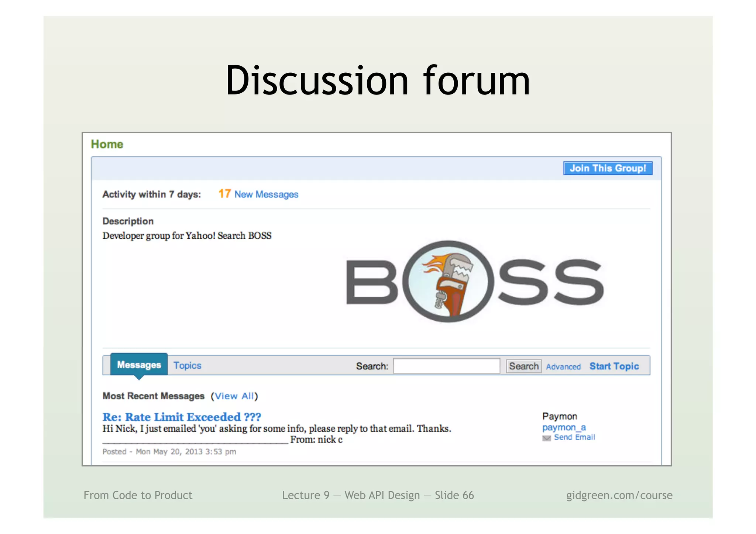Screen dimensions: 756x534
Task: Open the Advanced search link
Action: [x=563, y=367]
